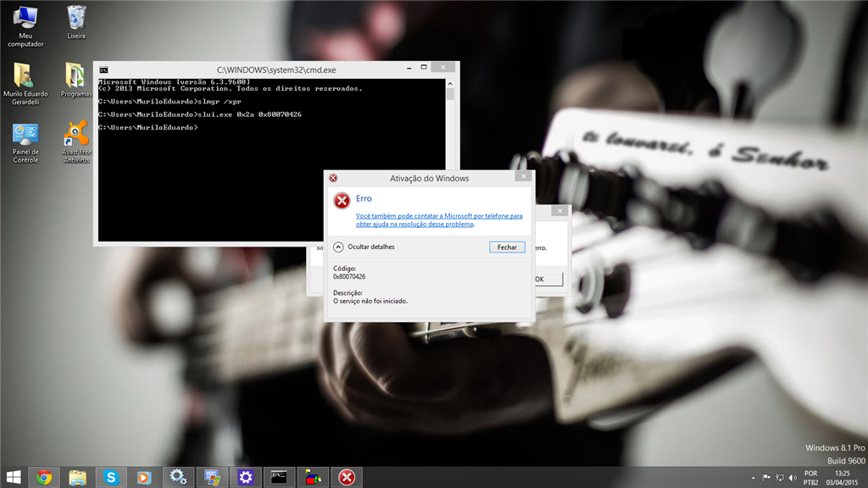Image resolution: width=868 pixels, height=488 pixels.
Task: Click the link to contact Microsoft by phone
Action: [439, 220]
